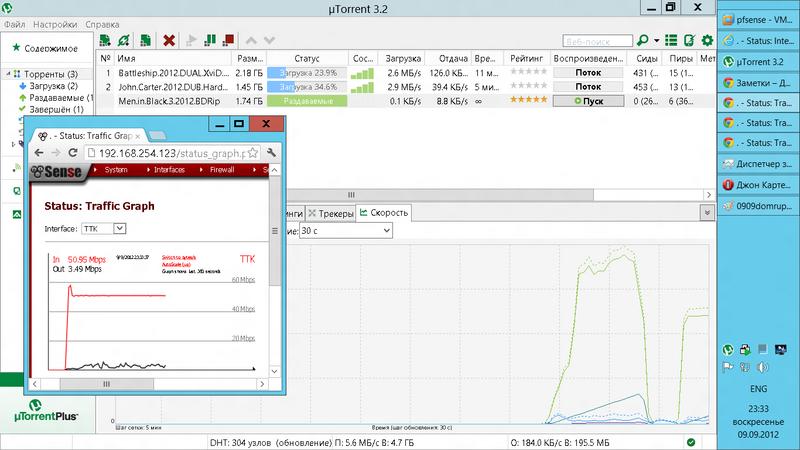Start the selected torrent with the play icon
The height and width of the screenshot is (450, 800).
(x=191, y=40)
